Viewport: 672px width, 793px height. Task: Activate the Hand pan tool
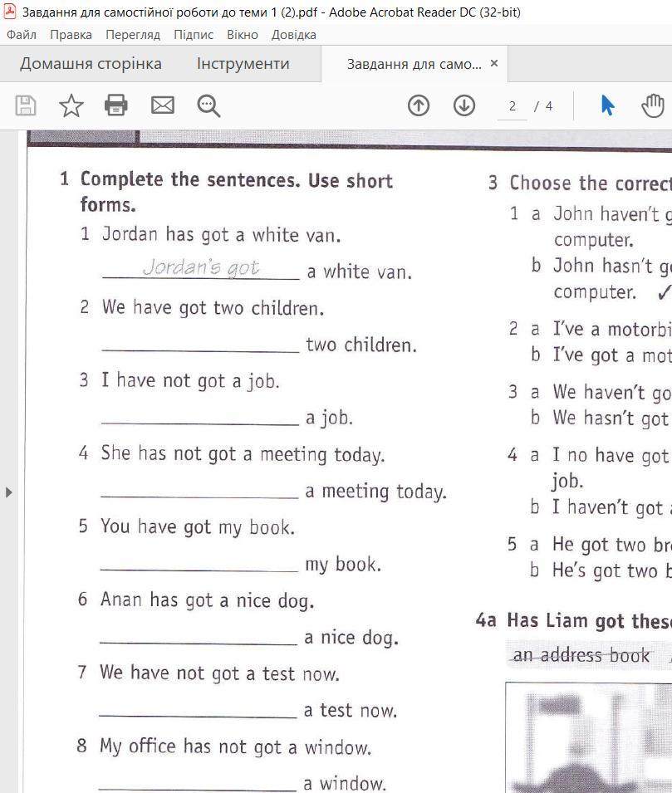[x=653, y=105]
